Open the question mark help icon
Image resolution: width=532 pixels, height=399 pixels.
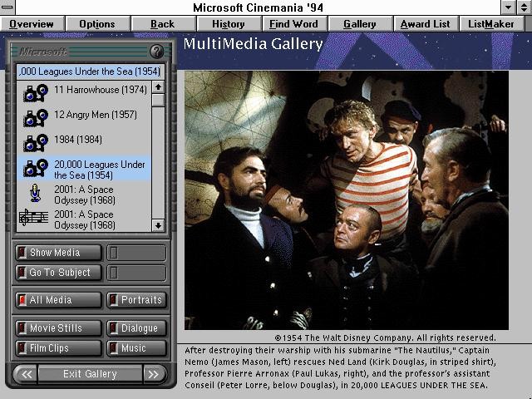(157, 52)
